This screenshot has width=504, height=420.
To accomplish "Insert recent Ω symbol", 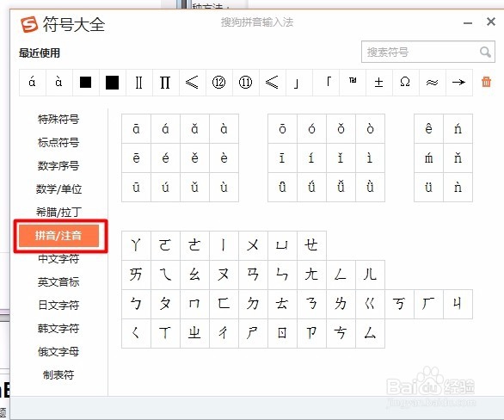I will click(406, 83).
